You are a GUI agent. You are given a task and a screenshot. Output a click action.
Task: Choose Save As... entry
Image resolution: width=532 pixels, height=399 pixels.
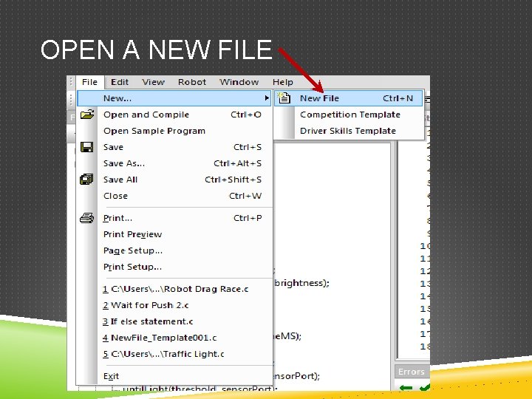(174, 163)
